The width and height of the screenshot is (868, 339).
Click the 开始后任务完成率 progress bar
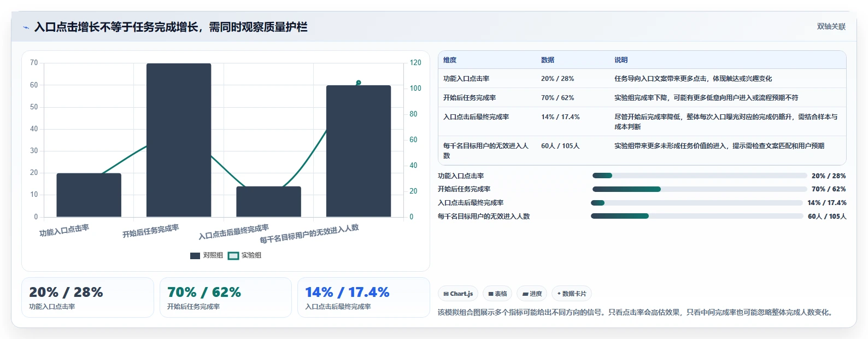pos(700,189)
